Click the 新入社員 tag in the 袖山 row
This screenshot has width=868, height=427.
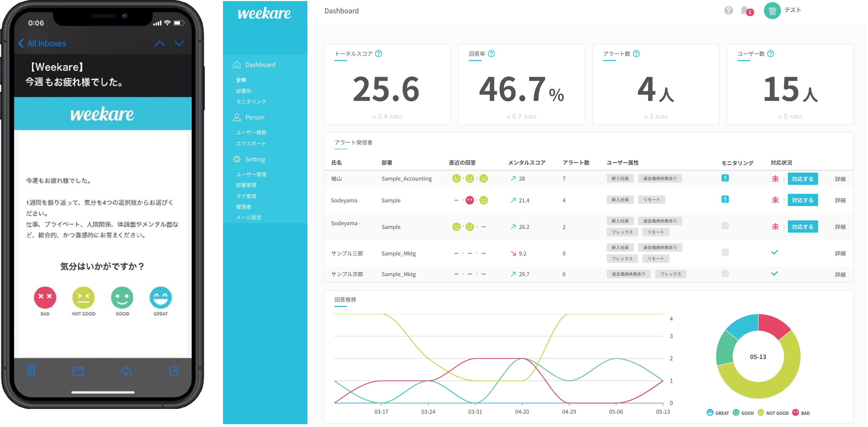(x=620, y=179)
